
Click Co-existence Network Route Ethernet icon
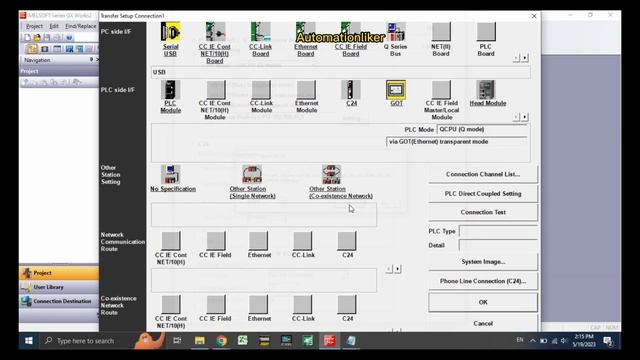pos(259,304)
